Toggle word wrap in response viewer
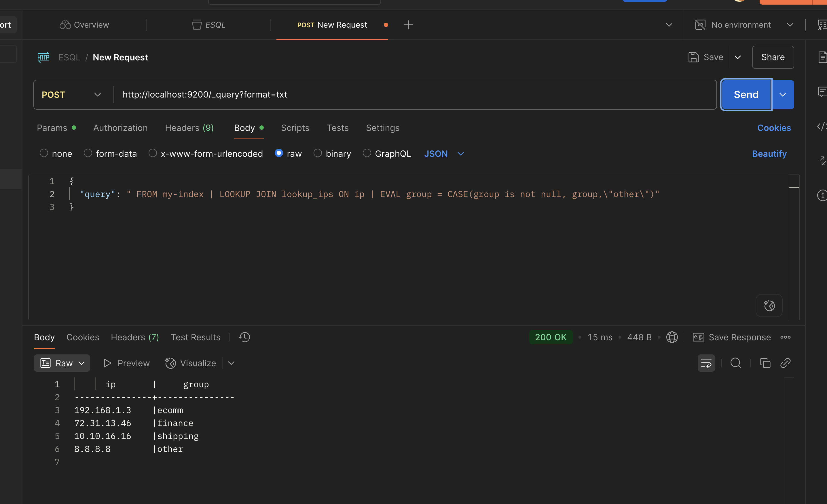 pyautogui.click(x=706, y=363)
